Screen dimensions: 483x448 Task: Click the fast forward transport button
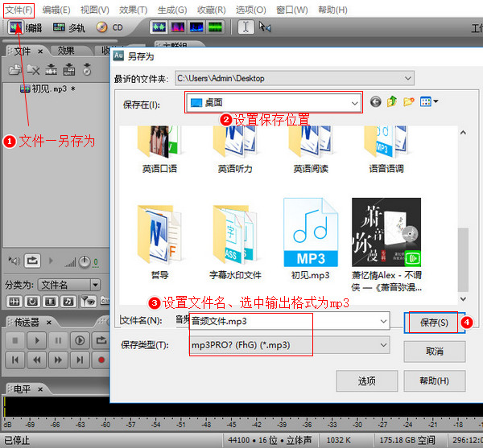click(x=58, y=360)
